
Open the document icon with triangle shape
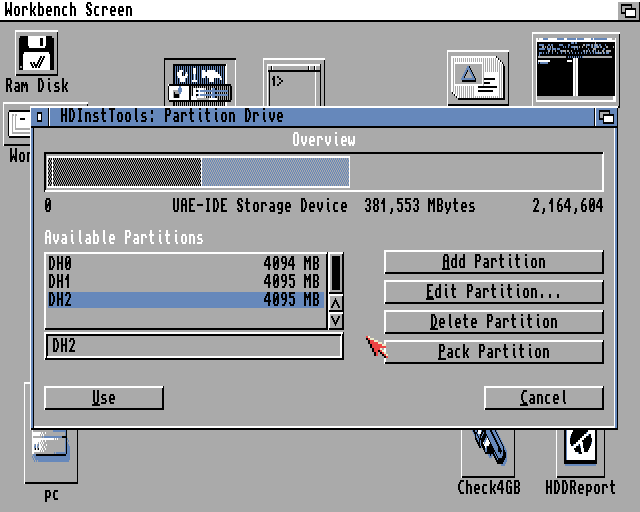(x=477, y=78)
